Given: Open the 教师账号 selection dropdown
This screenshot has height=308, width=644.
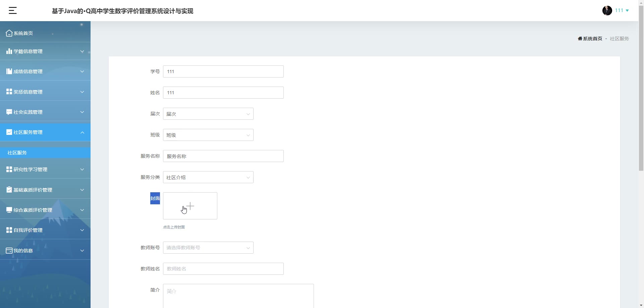Looking at the screenshot, I should coord(208,248).
